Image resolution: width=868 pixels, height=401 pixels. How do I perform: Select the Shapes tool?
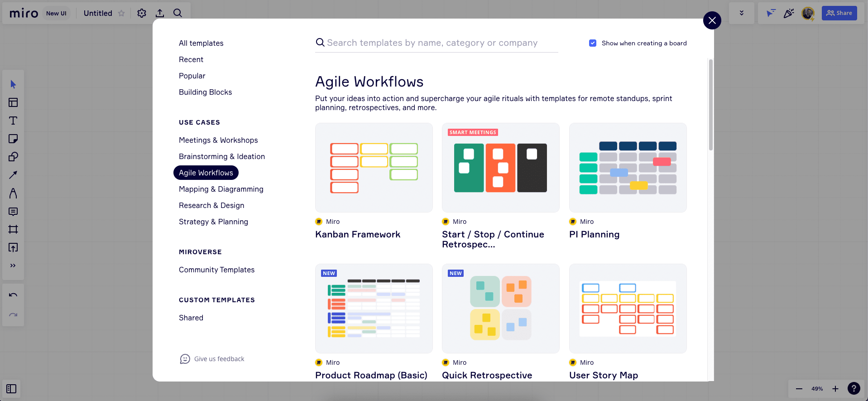click(x=13, y=157)
